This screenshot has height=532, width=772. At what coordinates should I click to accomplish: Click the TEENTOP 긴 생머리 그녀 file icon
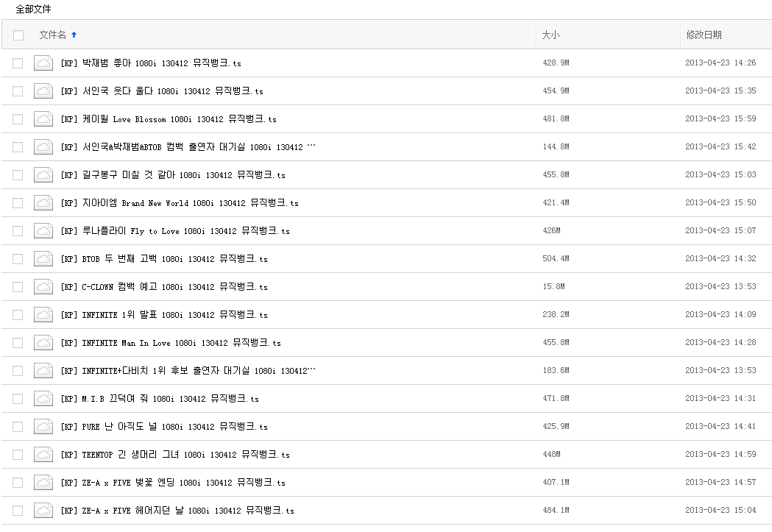[x=43, y=454]
